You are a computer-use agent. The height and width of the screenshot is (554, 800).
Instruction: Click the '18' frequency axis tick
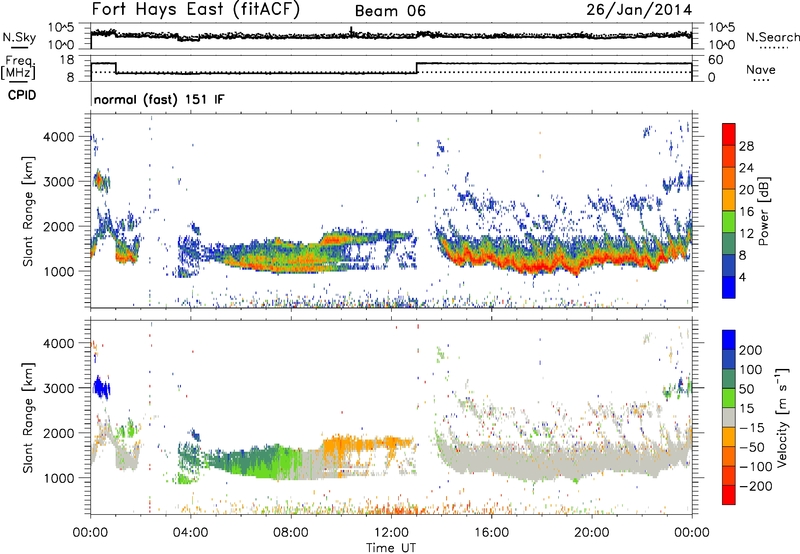point(66,60)
